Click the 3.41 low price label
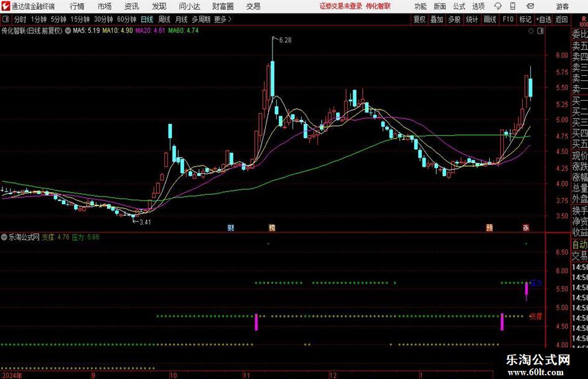 pyautogui.click(x=145, y=222)
